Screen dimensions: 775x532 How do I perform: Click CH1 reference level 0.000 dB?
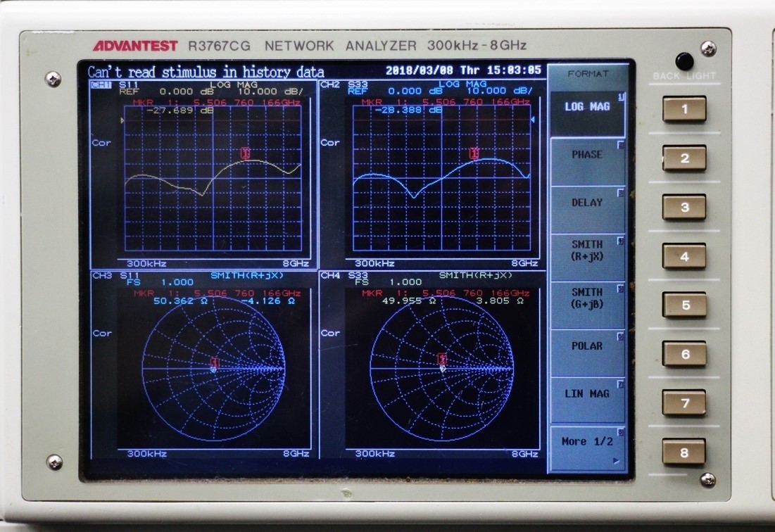tap(187, 92)
